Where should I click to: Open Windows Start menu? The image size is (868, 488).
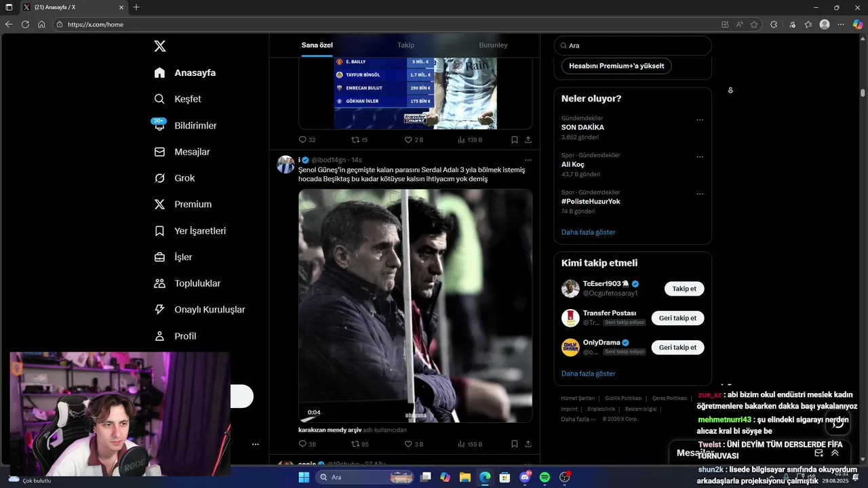click(x=304, y=478)
